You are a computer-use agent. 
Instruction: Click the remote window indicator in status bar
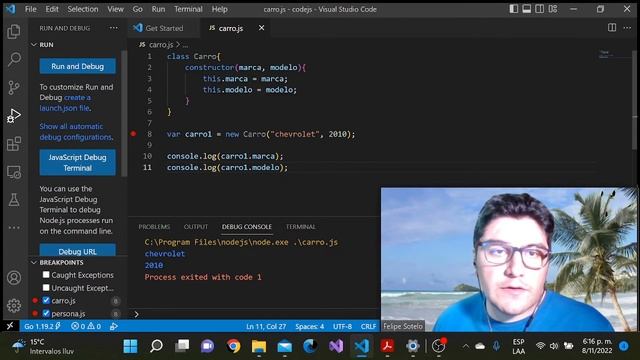(x=10, y=326)
